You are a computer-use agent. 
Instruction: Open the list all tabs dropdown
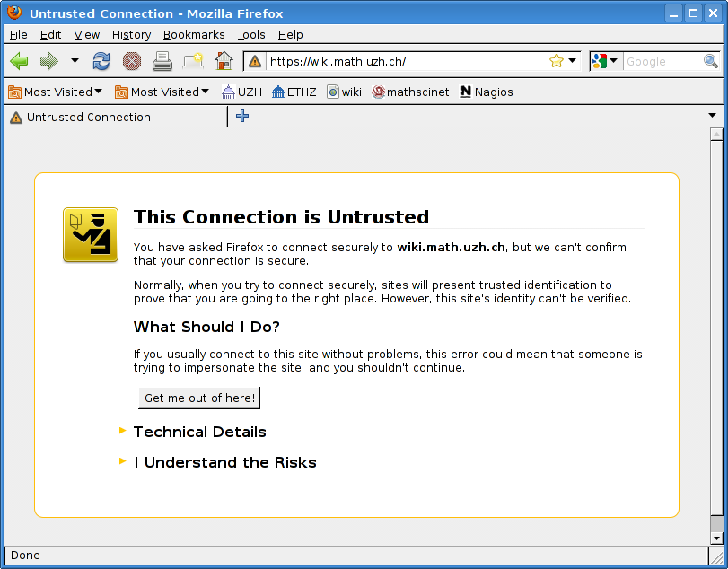pos(713,116)
